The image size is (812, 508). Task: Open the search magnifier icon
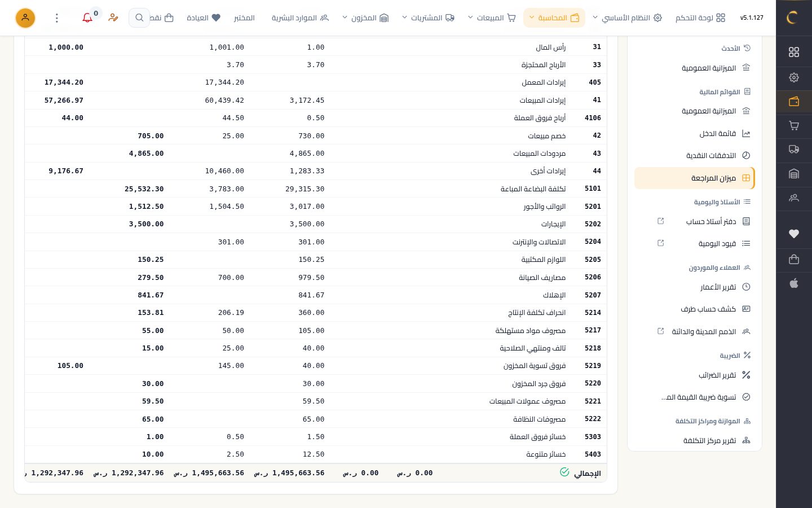pyautogui.click(x=139, y=18)
